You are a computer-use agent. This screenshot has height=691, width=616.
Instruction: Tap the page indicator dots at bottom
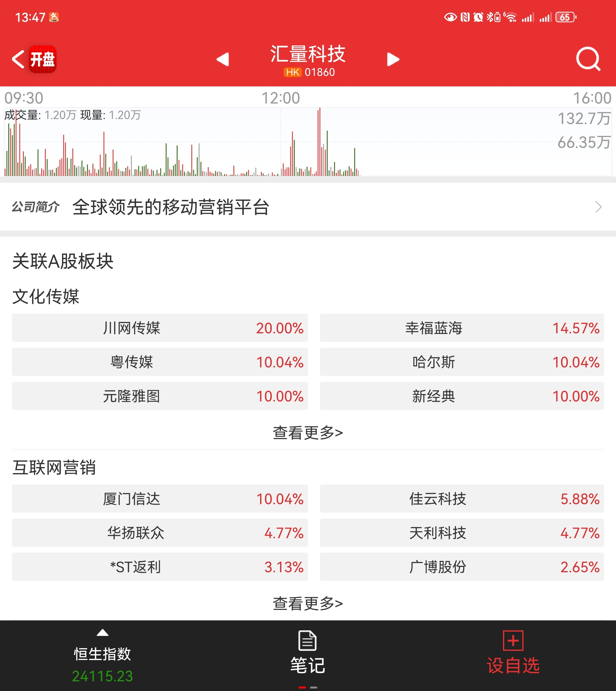point(308,687)
